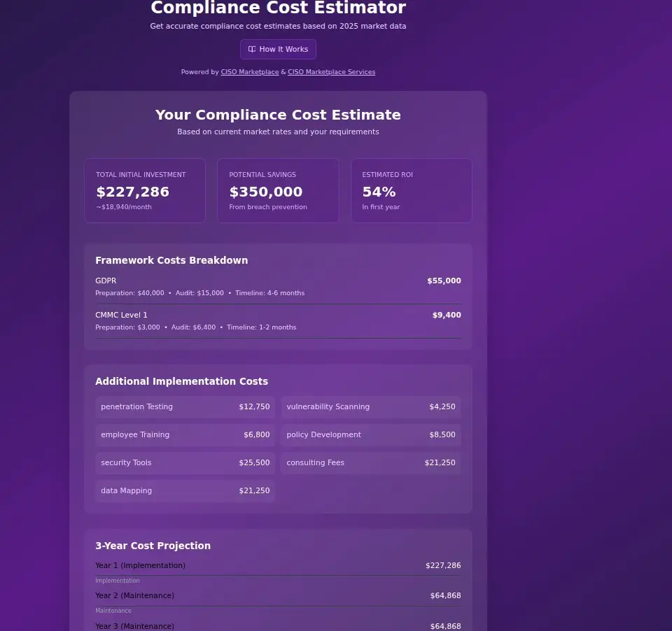Follow the CISO Marketplace Services link
The image size is (672, 631).
pos(331,72)
